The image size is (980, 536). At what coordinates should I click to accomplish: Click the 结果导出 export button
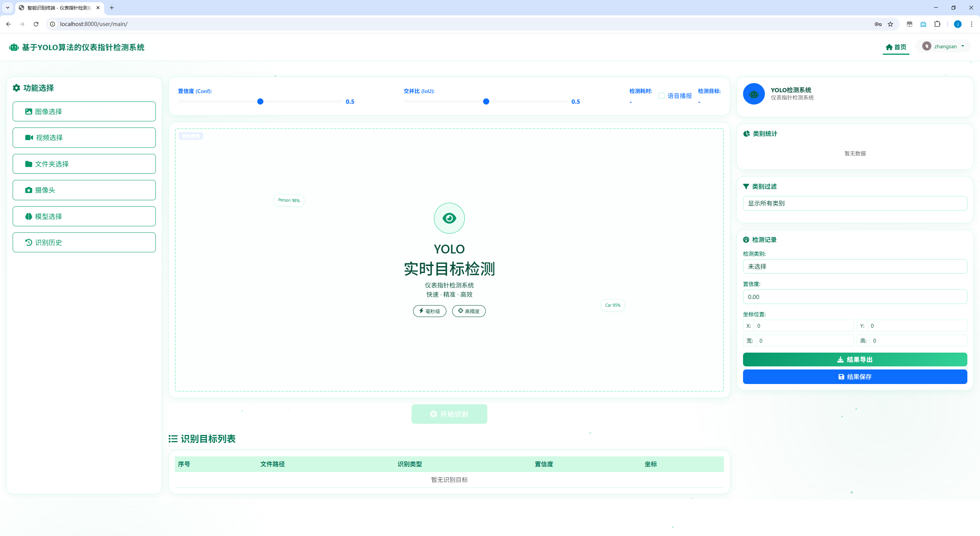854,360
